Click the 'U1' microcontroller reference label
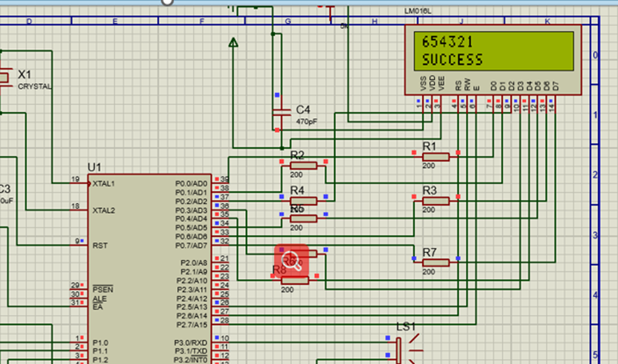This screenshot has height=364, width=618. tap(94, 168)
